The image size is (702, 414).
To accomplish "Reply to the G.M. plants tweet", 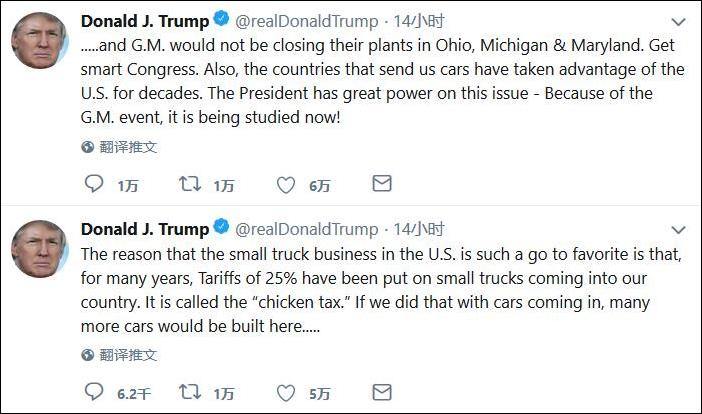I will (x=94, y=184).
